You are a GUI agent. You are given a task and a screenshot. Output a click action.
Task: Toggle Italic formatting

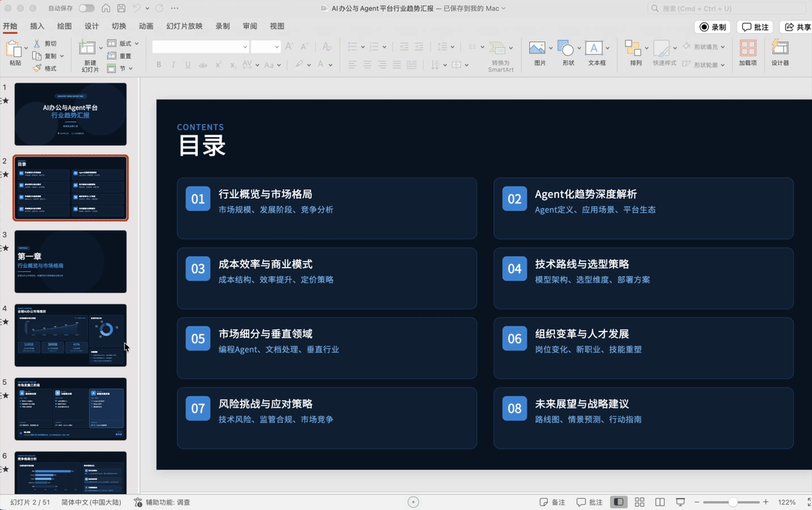(x=173, y=65)
